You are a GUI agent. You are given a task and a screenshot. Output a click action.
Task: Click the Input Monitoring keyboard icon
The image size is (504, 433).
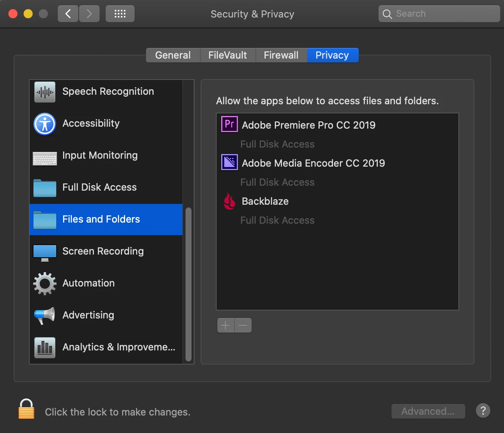click(45, 158)
